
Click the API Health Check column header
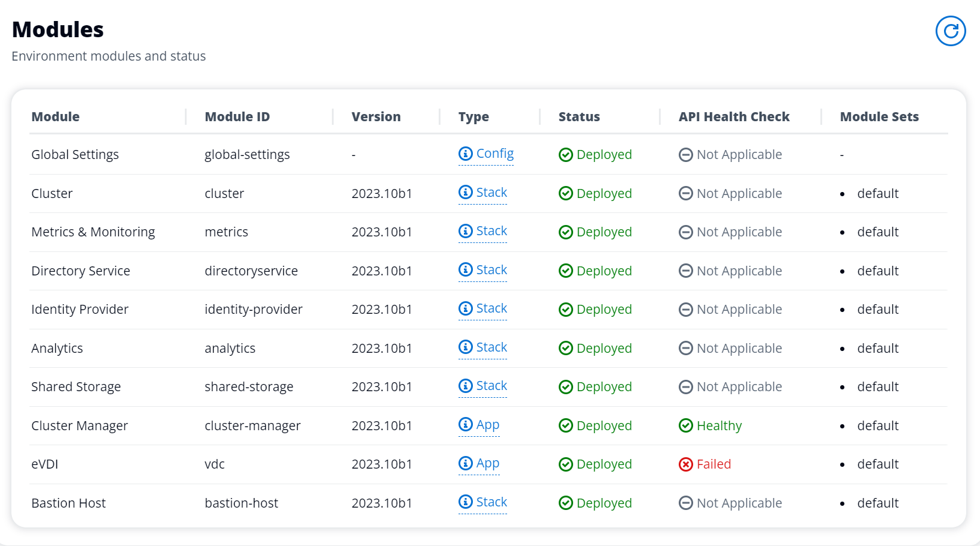(x=734, y=116)
